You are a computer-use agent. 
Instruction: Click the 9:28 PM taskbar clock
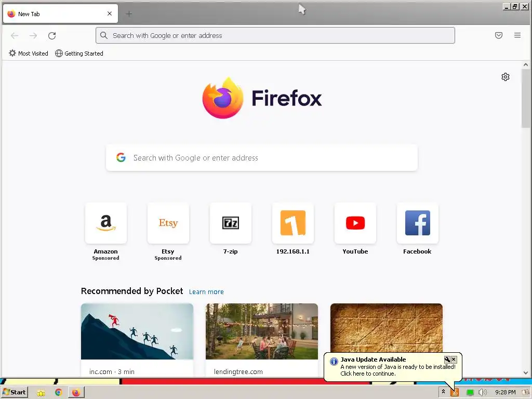pos(505,392)
